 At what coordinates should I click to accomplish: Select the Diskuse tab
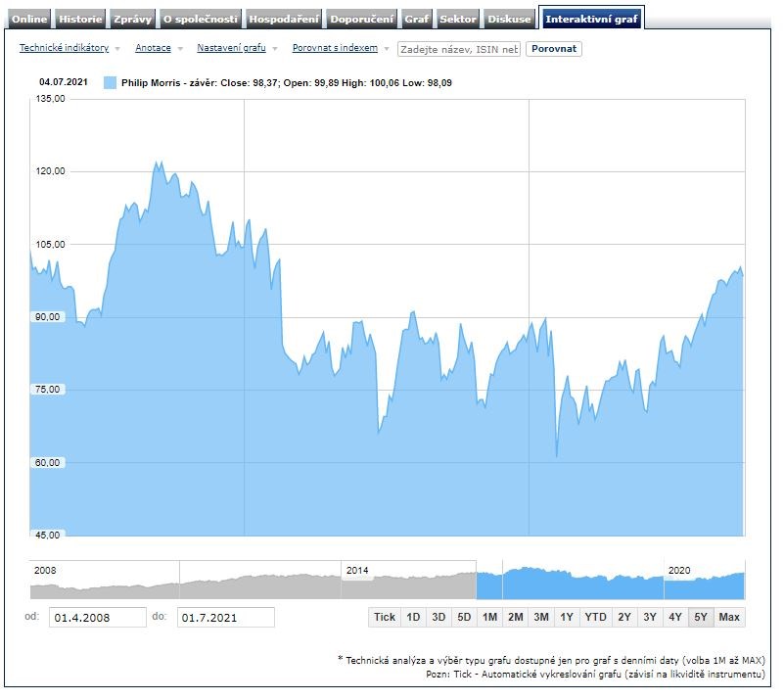tap(510, 19)
